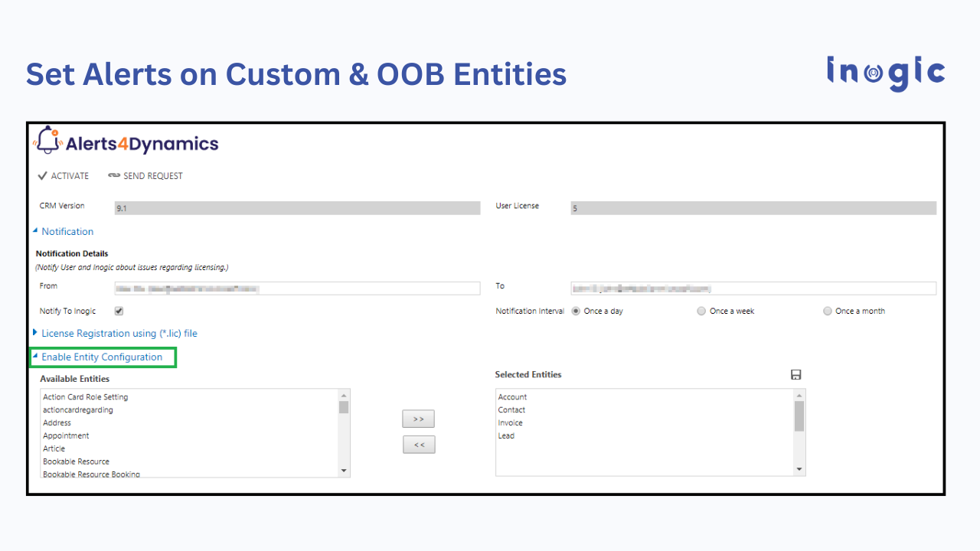980x551 pixels.
Task: Select Bookable Resource in Available Entities list
Action: tap(77, 461)
